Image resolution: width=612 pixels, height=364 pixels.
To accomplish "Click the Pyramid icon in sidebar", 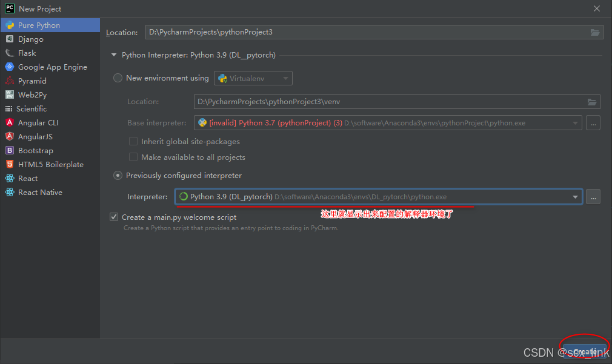I will point(10,81).
